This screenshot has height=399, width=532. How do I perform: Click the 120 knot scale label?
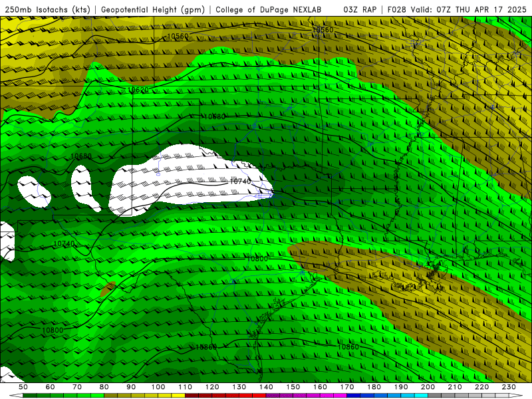(x=212, y=387)
